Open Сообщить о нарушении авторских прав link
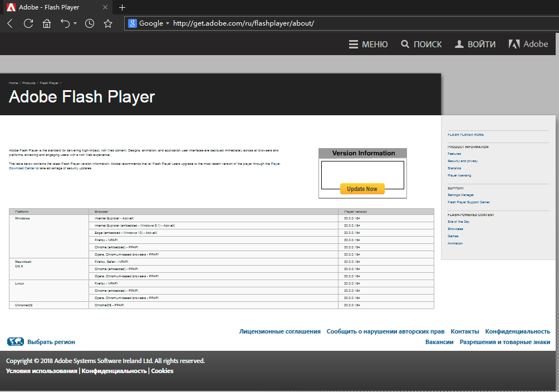This screenshot has width=559, height=392. click(385, 331)
